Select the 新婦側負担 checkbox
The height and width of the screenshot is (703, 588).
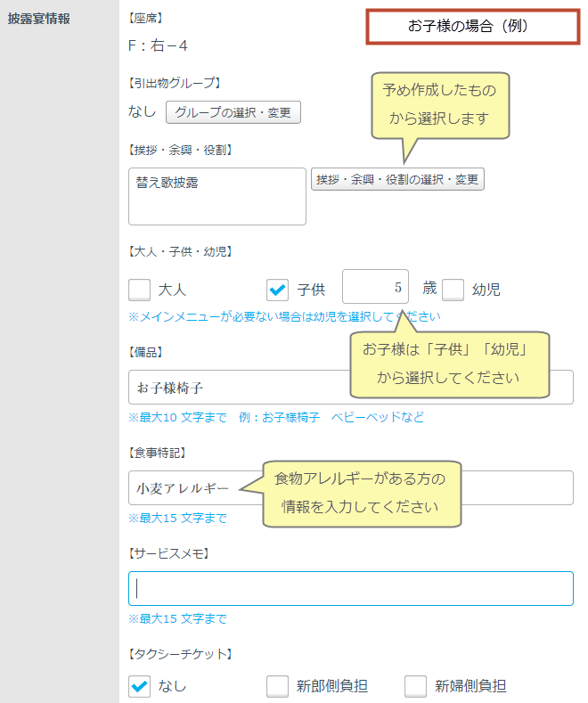(416, 686)
